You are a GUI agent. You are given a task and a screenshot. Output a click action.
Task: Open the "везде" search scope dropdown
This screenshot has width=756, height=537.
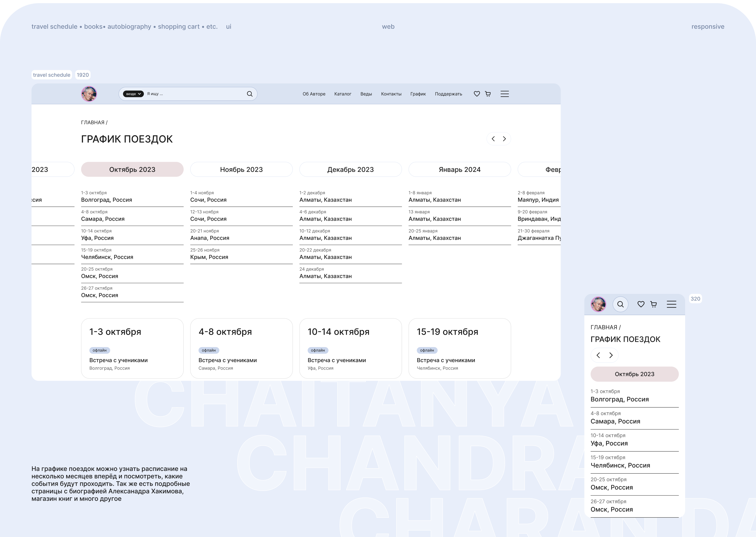pos(133,94)
